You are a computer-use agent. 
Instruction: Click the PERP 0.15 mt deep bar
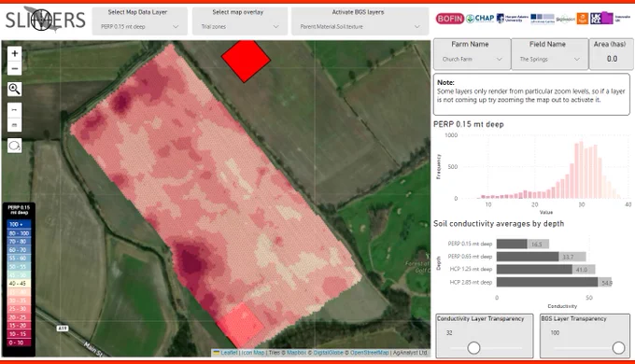coord(522,244)
